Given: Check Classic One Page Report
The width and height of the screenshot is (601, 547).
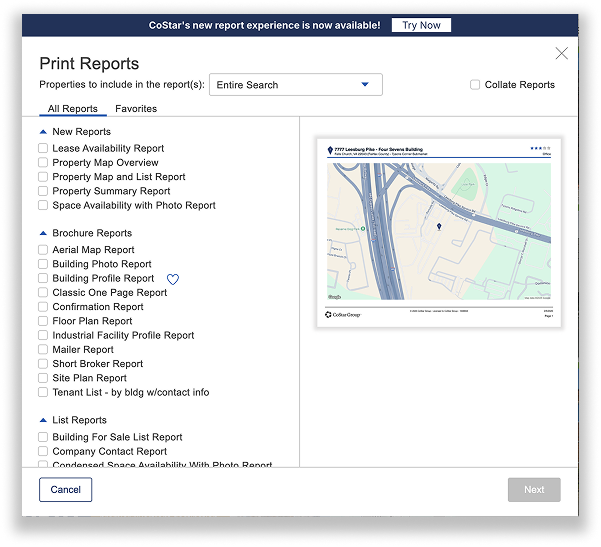Looking at the screenshot, I should point(43,292).
